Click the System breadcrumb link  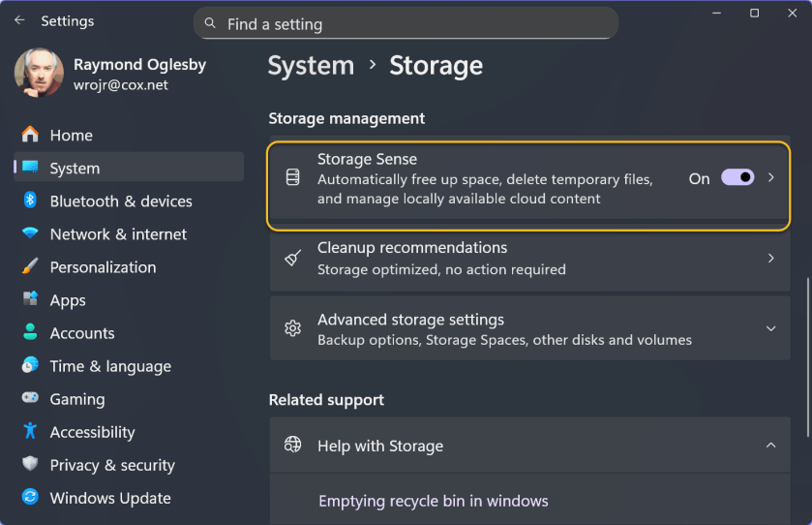311,66
